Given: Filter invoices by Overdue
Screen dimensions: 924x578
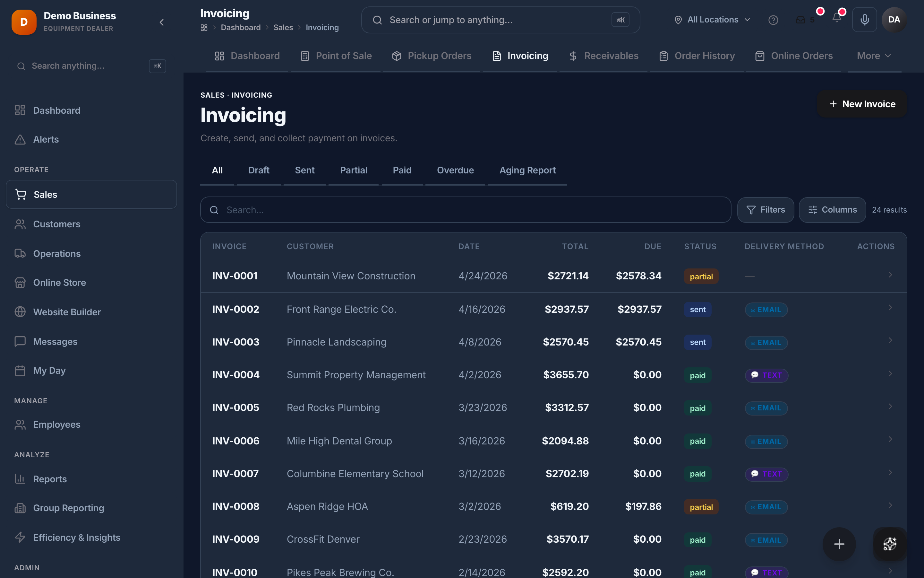Looking at the screenshot, I should click(x=455, y=170).
